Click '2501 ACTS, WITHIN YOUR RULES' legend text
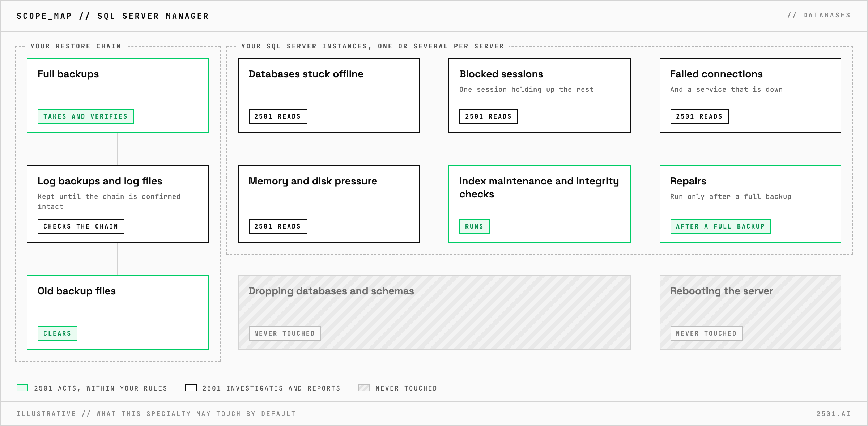The image size is (868, 426). [x=101, y=388]
